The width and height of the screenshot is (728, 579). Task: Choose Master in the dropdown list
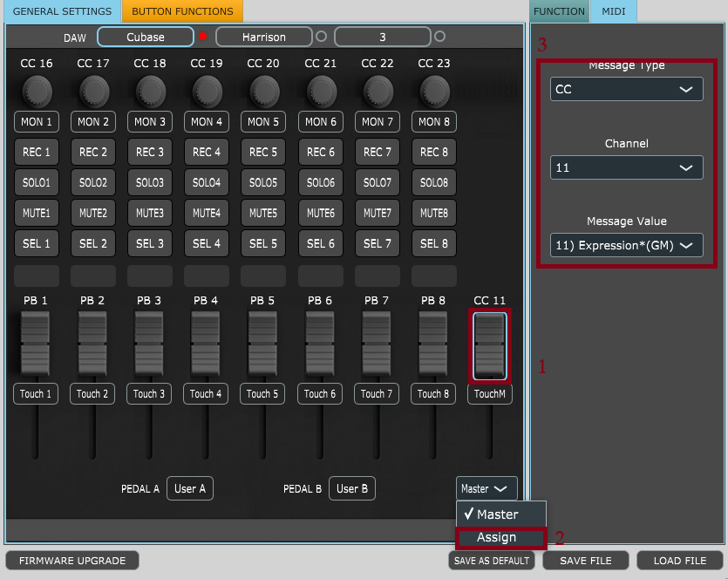click(x=501, y=514)
